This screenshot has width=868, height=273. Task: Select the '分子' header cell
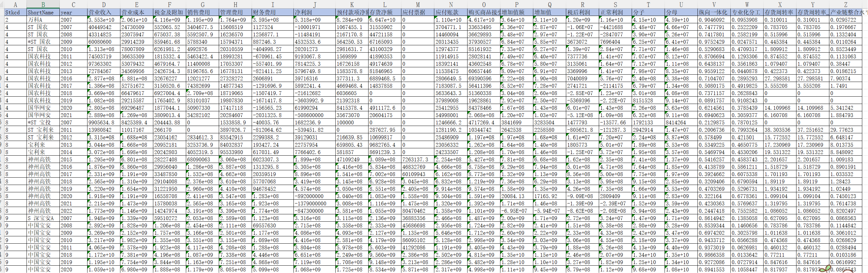coord(648,12)
